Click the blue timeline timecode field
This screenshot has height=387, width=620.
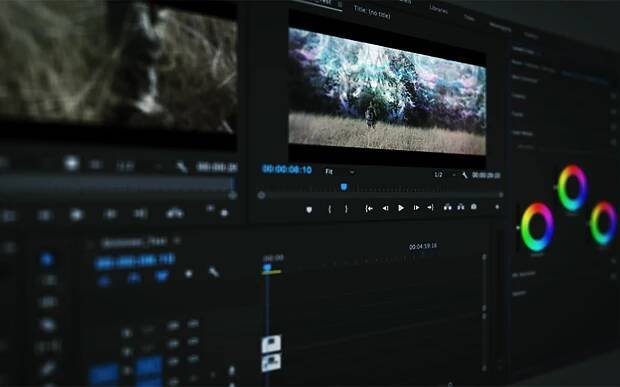(136, 262)
